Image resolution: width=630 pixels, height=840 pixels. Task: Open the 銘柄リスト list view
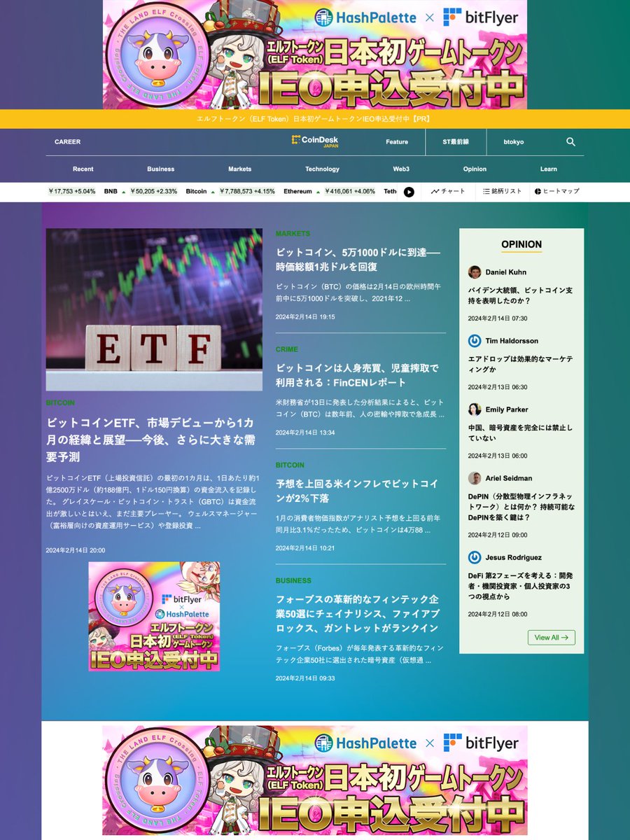click(x=502, y=191)
